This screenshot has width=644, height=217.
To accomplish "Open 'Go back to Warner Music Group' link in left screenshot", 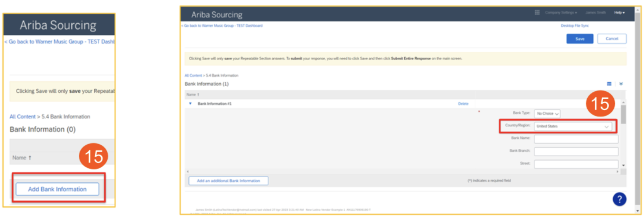I will point(60,42).
